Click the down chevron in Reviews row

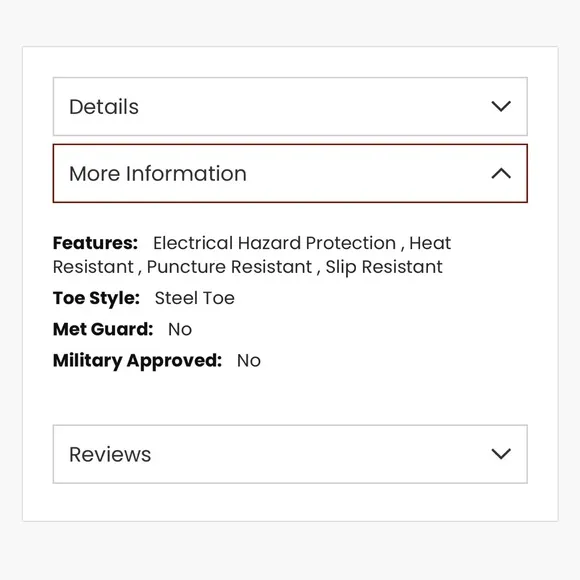pos(501,453)
